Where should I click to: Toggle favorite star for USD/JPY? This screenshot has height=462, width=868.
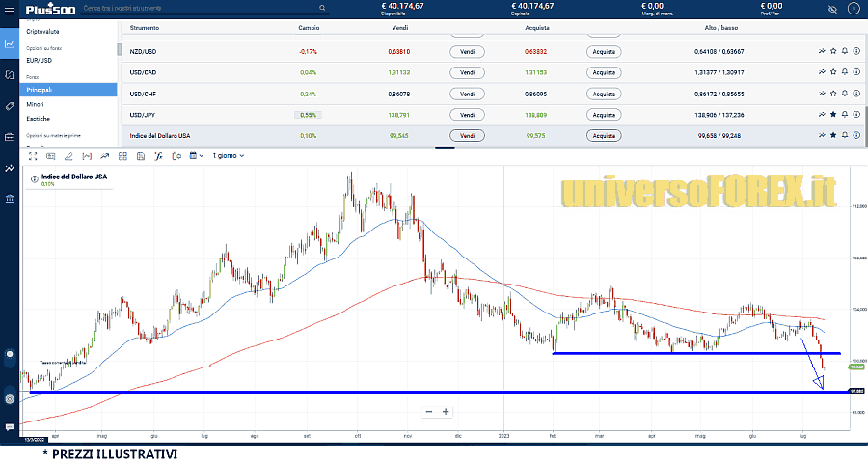tap(833, 115)
